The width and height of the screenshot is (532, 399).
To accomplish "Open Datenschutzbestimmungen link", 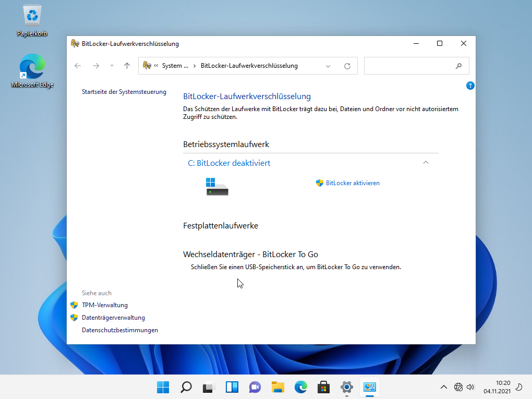I will (120, 330).
